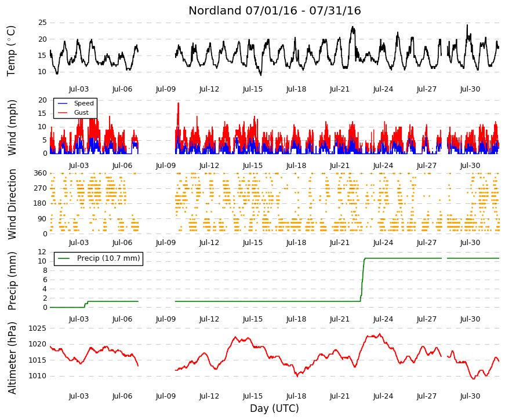The image size is (505, 420).
Task: Click the red Gust line in wind legend
Action: [x=63, y=112]
